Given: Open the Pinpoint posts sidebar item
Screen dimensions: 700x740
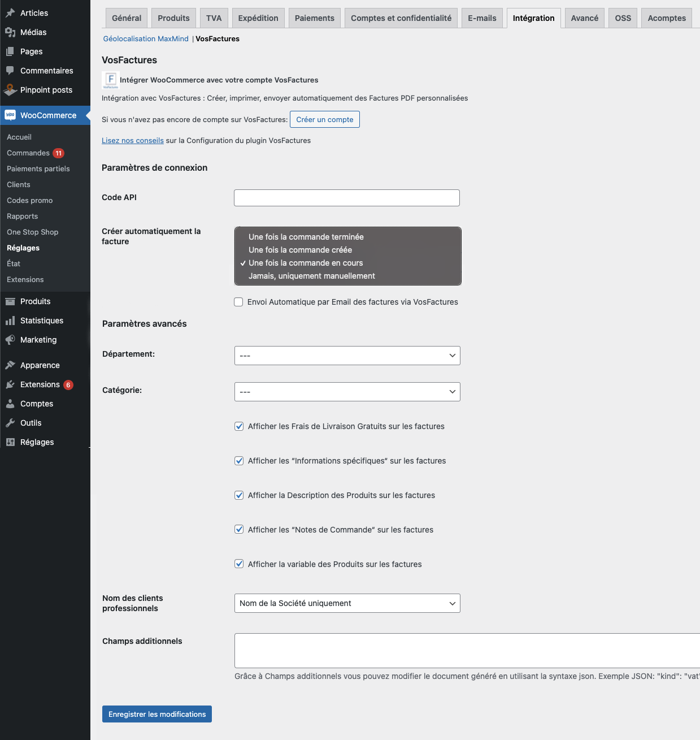Looking at the screenshot, I should (46, 90).
